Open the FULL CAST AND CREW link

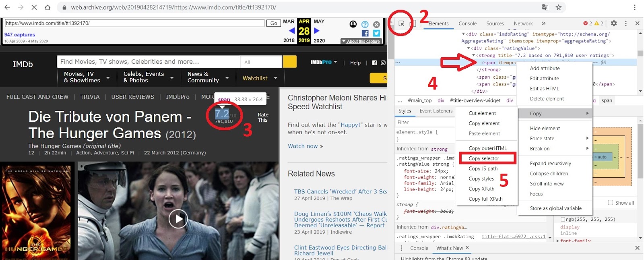coord(37,97)
